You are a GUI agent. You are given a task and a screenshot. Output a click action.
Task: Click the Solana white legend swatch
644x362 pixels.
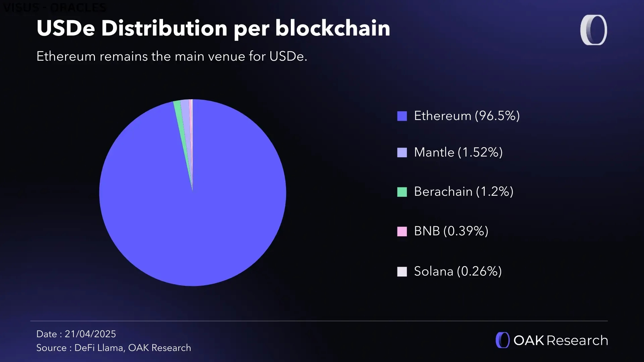click(x=402, y=271)
